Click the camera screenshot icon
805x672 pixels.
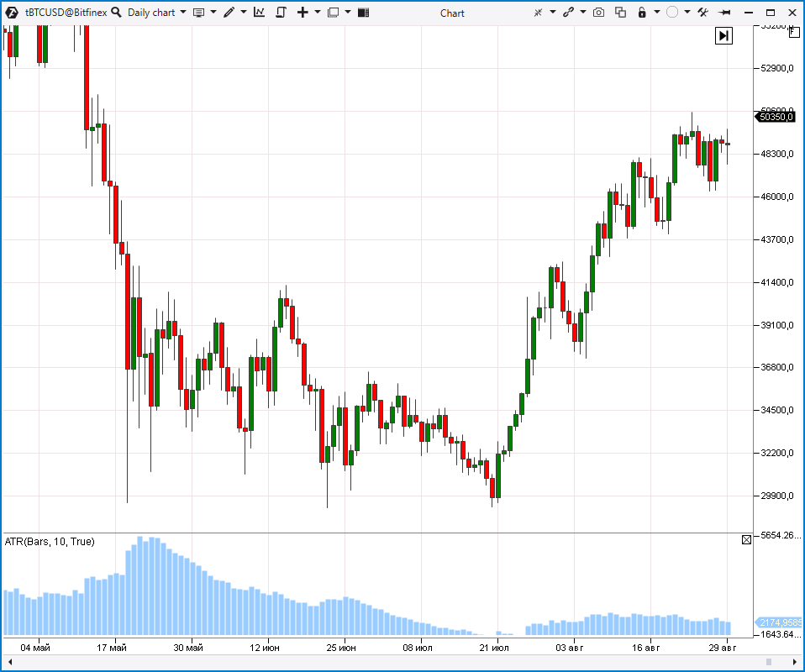tap(598, 13)
